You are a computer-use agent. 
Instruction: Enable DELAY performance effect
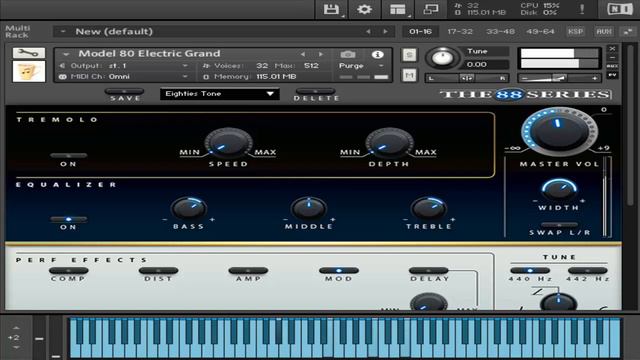pos(429,271)
